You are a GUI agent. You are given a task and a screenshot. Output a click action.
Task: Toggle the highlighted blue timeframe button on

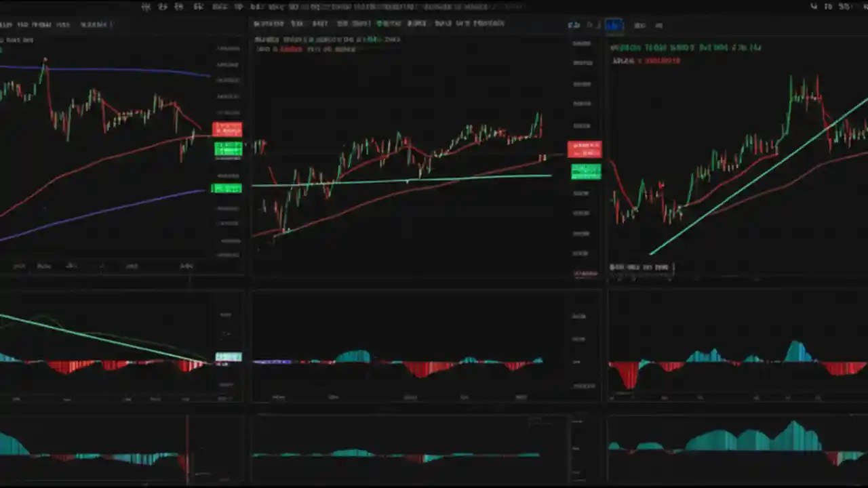[614, 25]
